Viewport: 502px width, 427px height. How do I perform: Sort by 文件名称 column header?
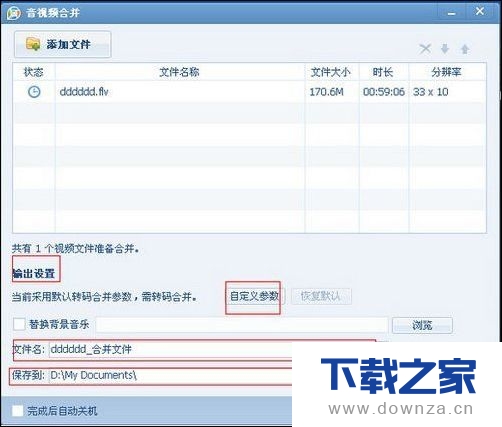tap(180, 72)
